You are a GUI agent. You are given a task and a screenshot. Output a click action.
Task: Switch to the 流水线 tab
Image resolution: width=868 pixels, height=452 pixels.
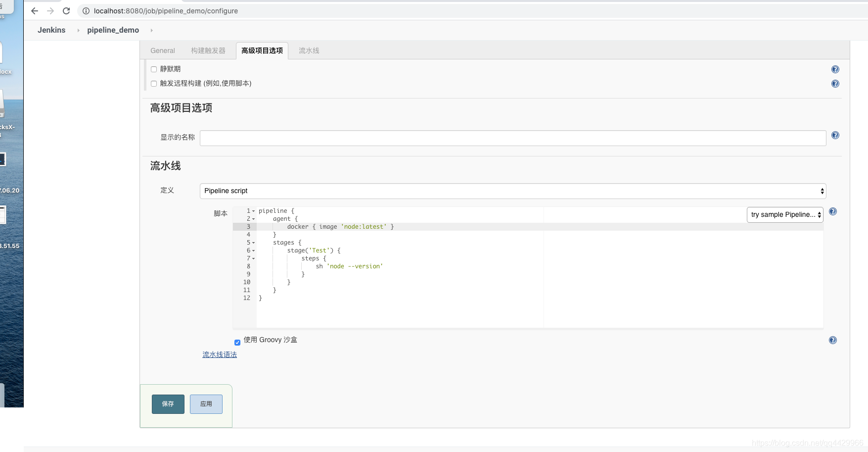pyautogui.click(x=309, y=50)
